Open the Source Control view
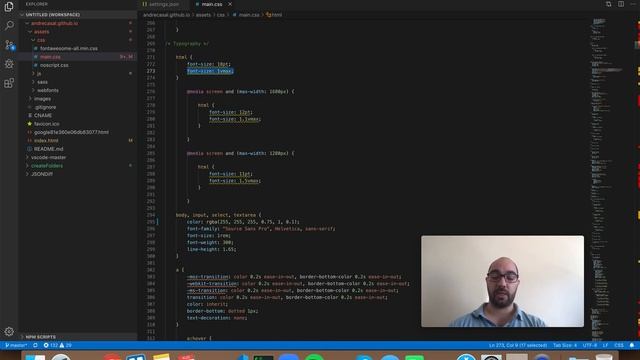 pyautogui.click(x=9, y=45)
